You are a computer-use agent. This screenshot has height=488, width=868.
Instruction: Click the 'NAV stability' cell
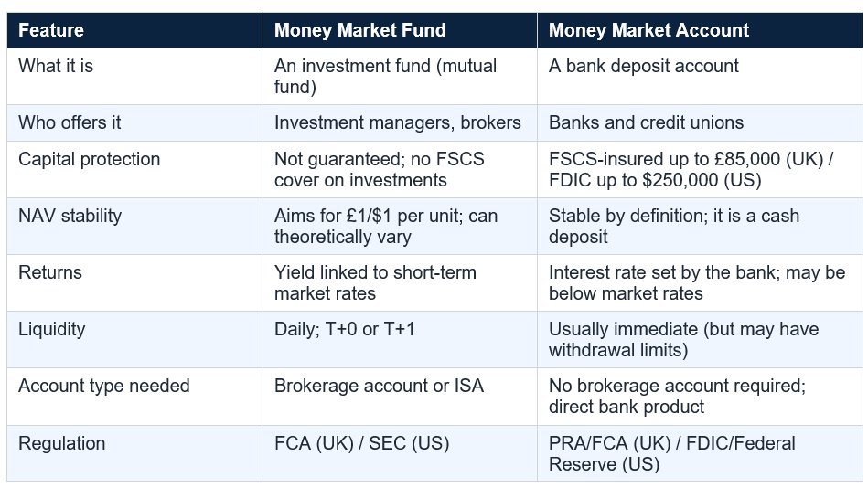coord(134,227)
